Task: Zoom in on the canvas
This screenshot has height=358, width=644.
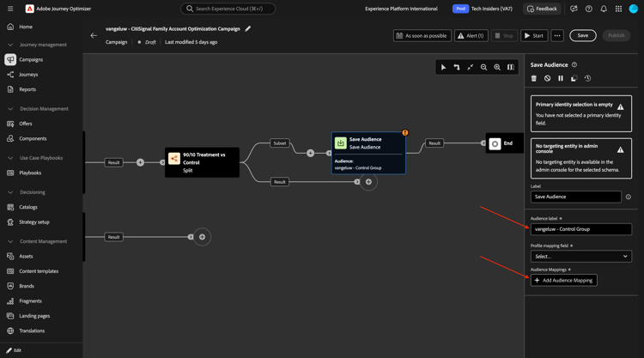Action: pos(497,67)
